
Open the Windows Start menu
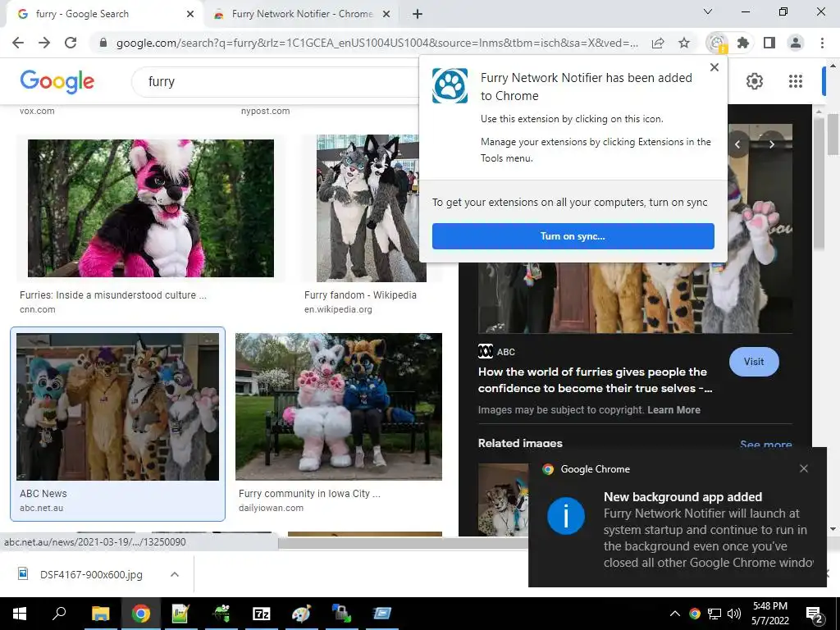click(20, 614)
